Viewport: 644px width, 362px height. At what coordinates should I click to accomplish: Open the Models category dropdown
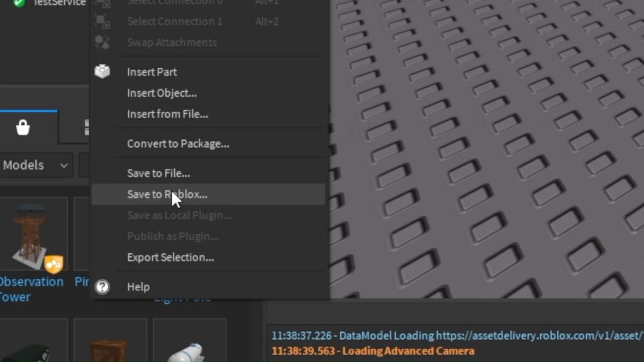coord(36,165)
